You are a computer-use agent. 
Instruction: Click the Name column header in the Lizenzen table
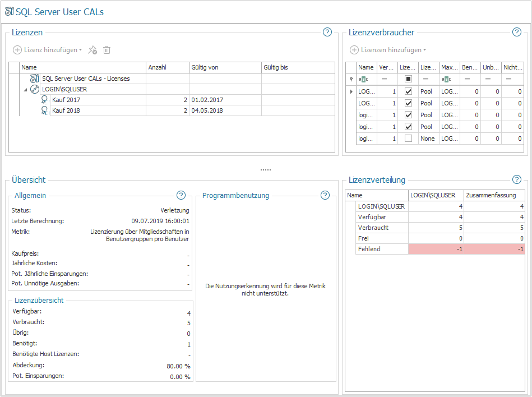(82, 67)
